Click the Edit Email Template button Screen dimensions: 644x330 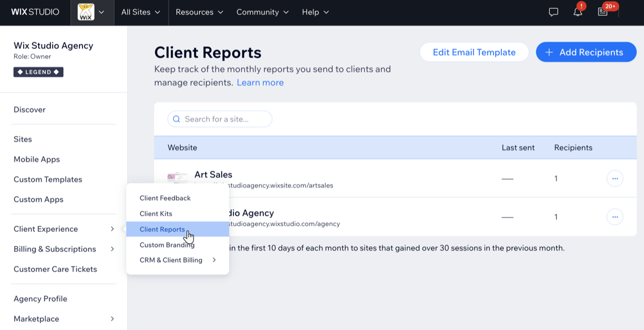click(474, 52)
